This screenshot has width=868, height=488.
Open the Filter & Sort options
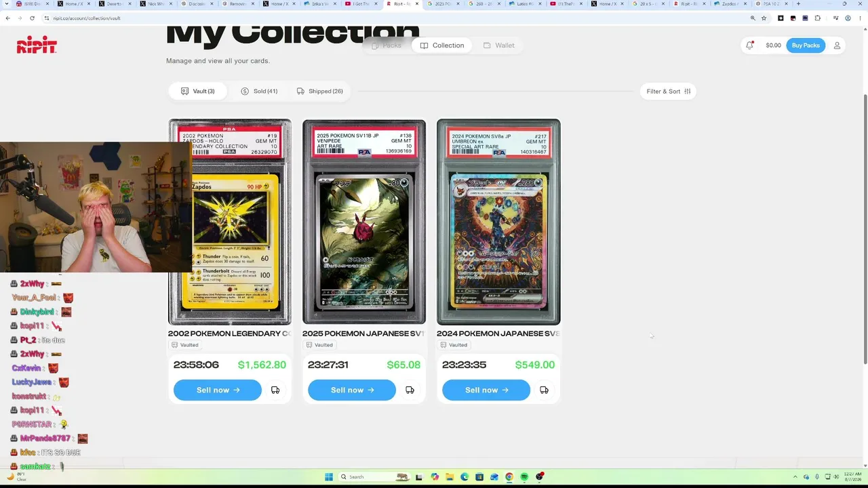[x=668, y=91]
